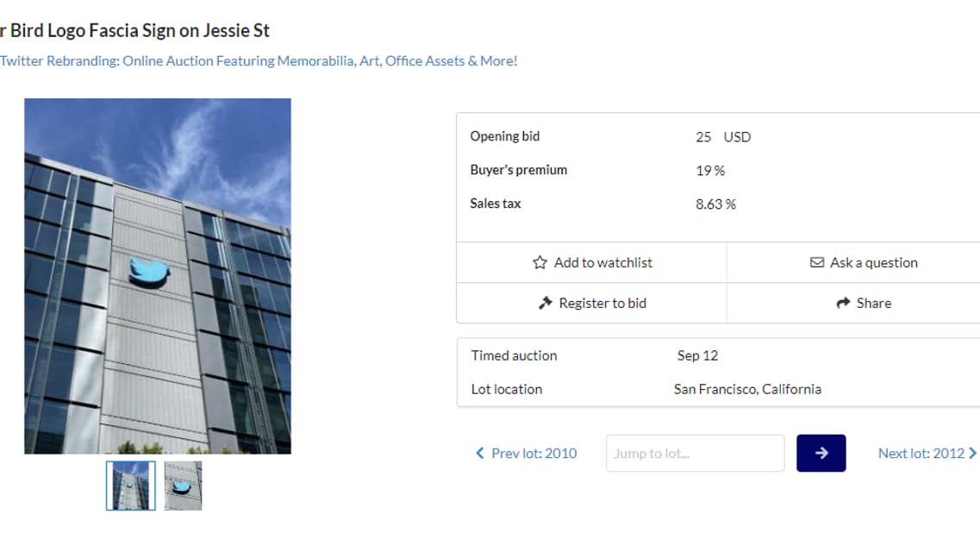Click the Ask a question label
This screenshot has height=552, width=980.
tap(874, 262)
